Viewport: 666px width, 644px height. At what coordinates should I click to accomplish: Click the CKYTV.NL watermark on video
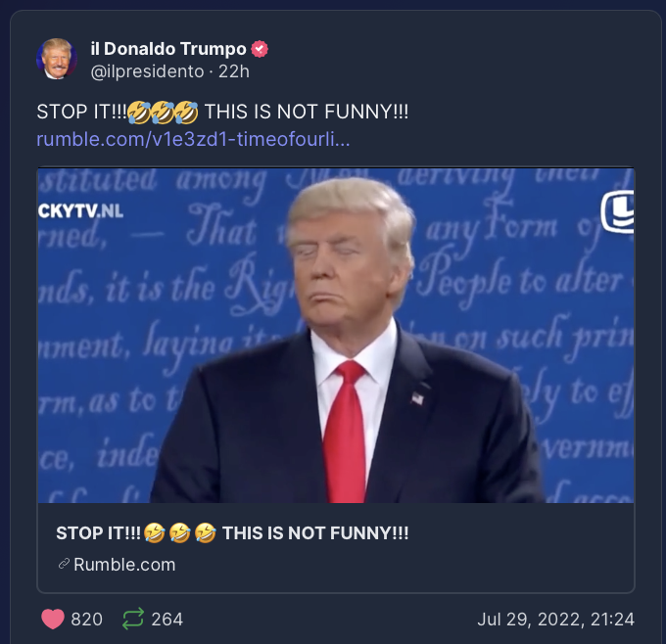tap(80, 211)
